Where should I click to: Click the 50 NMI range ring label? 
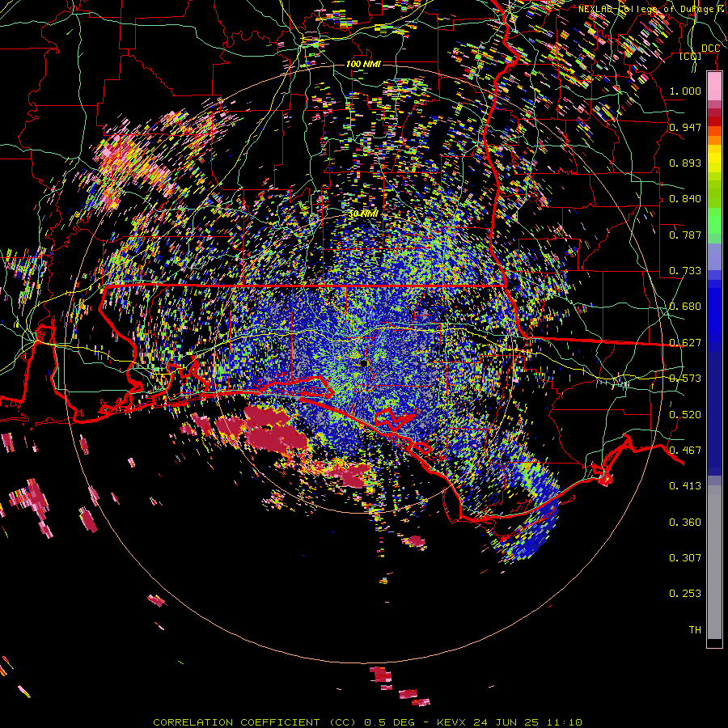(x=363, y=214)
